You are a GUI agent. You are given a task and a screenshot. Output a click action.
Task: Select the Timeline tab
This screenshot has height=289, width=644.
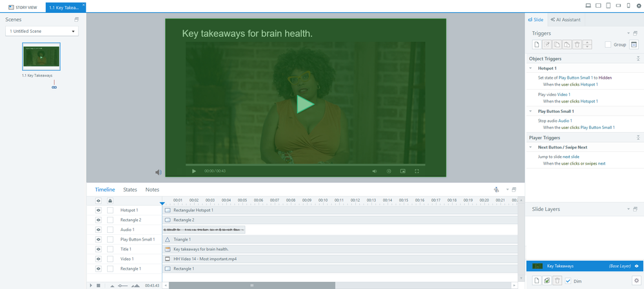[x=104, y=190]
